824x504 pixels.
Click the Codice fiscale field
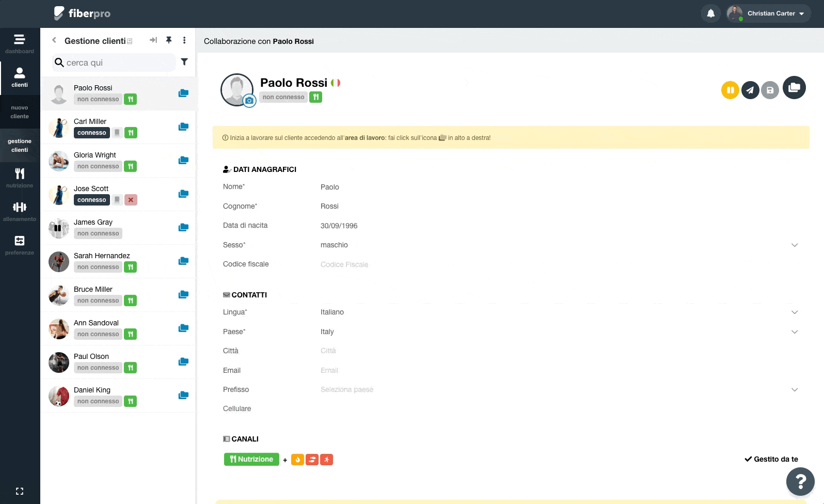point(559,264)
